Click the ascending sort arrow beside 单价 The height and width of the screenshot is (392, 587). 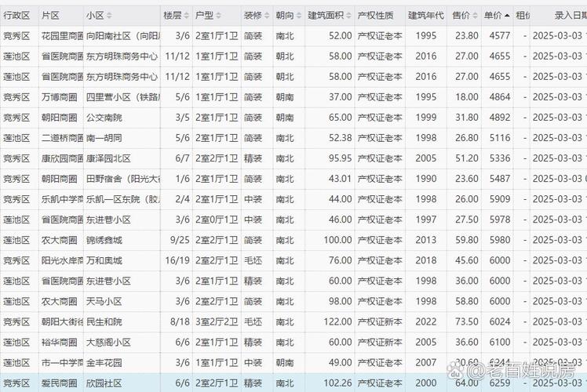click(x=507, y=16)
